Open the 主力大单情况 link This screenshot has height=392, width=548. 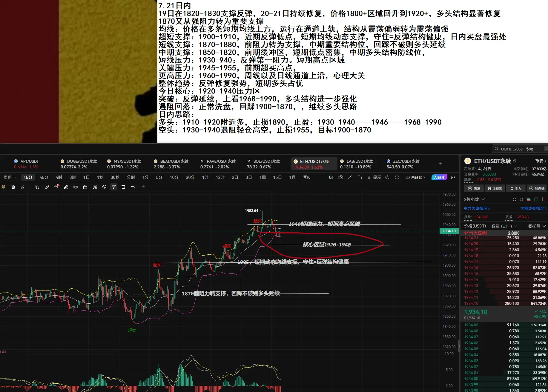(477, 208)
